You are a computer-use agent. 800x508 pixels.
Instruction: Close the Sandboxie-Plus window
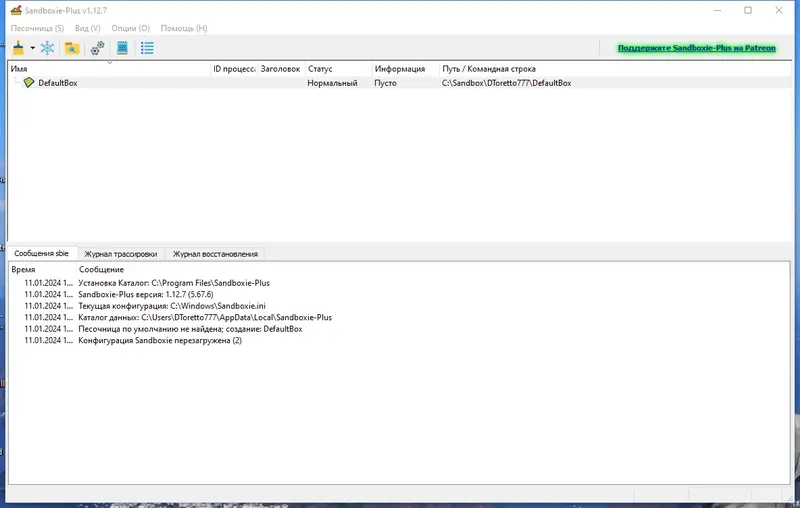click(x=779, y=10)
